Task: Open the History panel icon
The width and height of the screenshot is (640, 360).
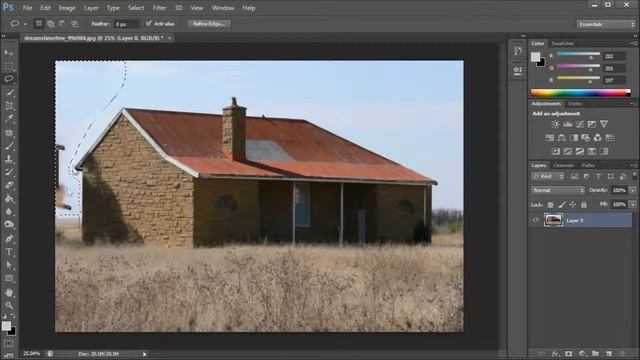Action: point(518,51)
